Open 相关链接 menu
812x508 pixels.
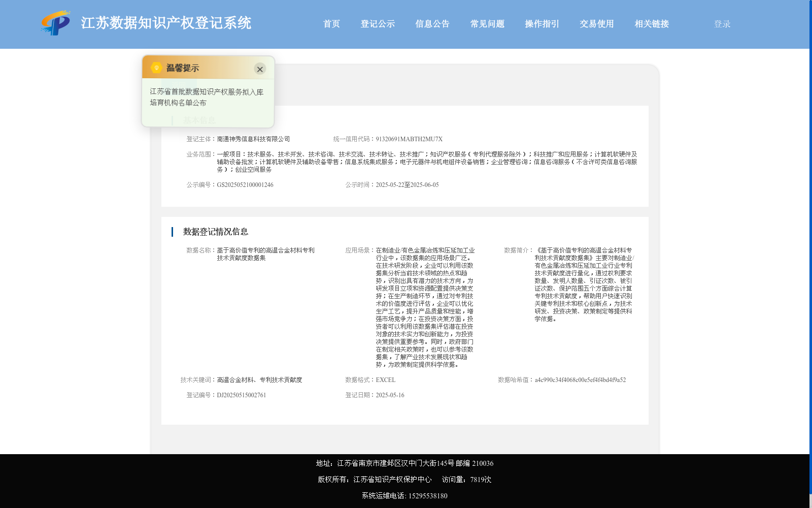coord(652,24)
